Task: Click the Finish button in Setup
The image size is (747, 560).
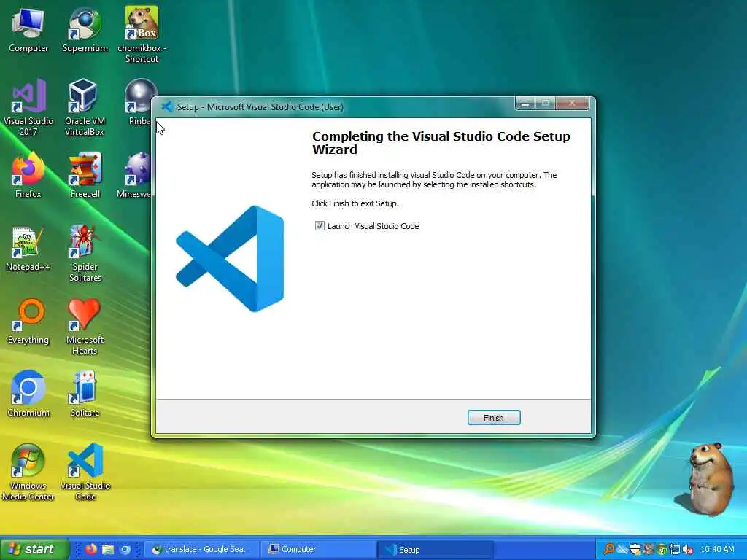Action: (x=494, y=418)
